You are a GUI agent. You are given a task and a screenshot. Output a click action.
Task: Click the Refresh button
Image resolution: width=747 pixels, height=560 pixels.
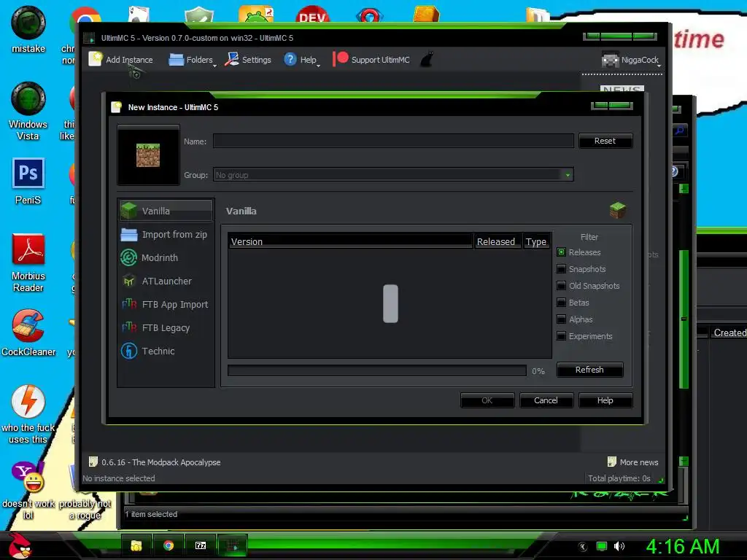tap(589, 370)
